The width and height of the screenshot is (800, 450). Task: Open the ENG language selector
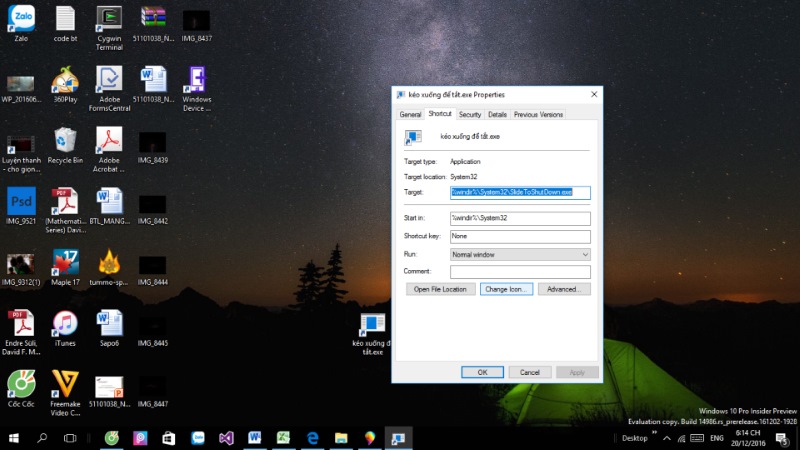pos(717,438)
